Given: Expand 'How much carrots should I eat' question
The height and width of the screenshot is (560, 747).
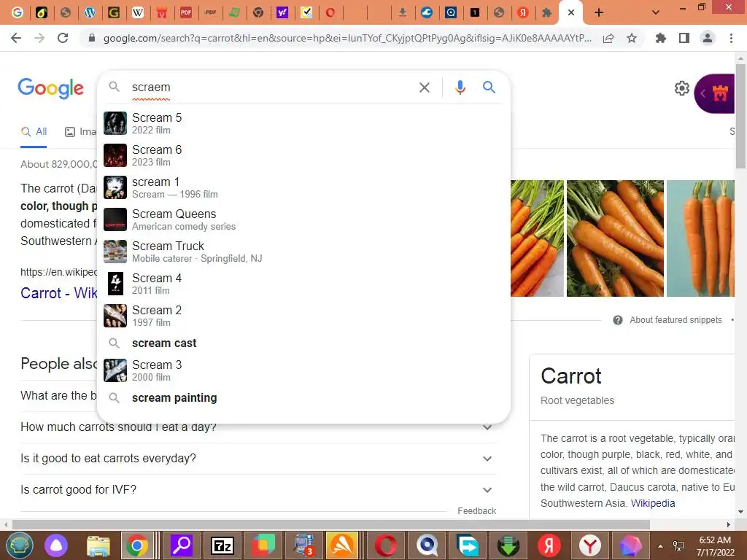Looking at the screenshot, I should pos(258,427).
